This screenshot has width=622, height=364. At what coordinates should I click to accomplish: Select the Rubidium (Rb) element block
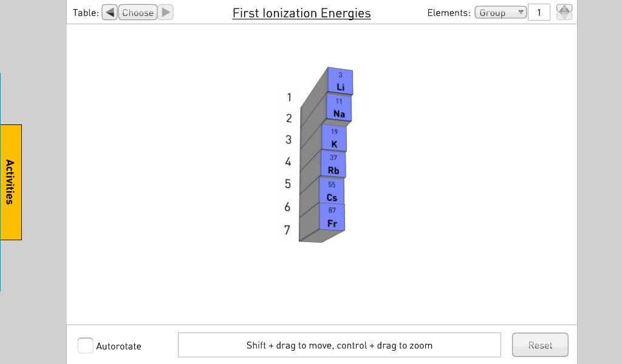[x=333, y=165]
